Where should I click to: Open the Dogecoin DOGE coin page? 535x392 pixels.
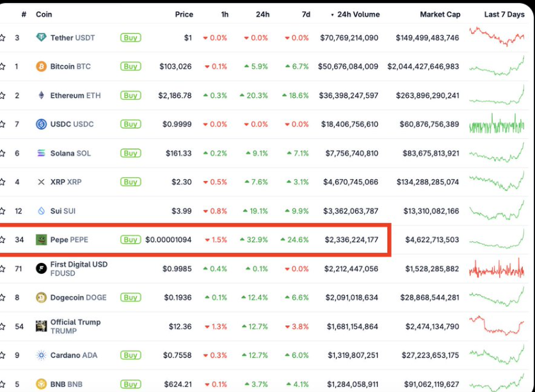pyautogui.click(x=79, y=297)
